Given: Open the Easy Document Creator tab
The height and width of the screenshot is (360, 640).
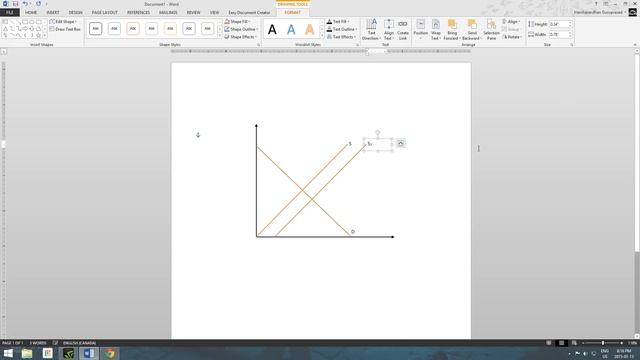Looking at the screenshot, I should [249, 12].
